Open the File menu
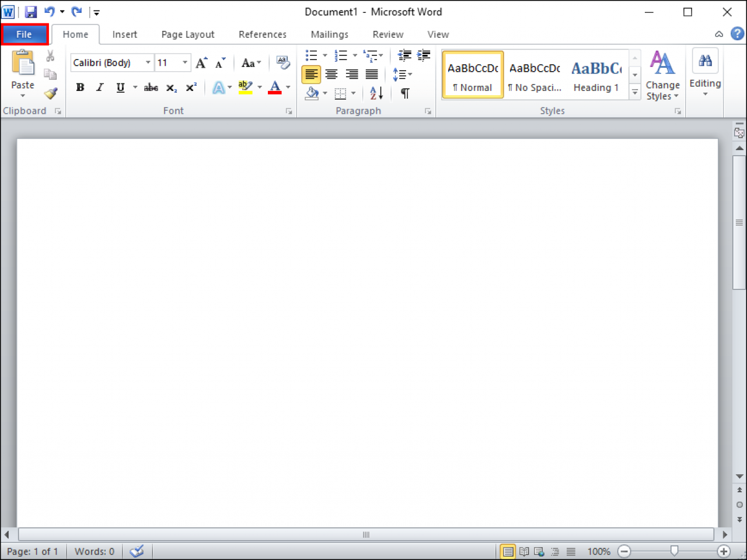 click(25, 34)
